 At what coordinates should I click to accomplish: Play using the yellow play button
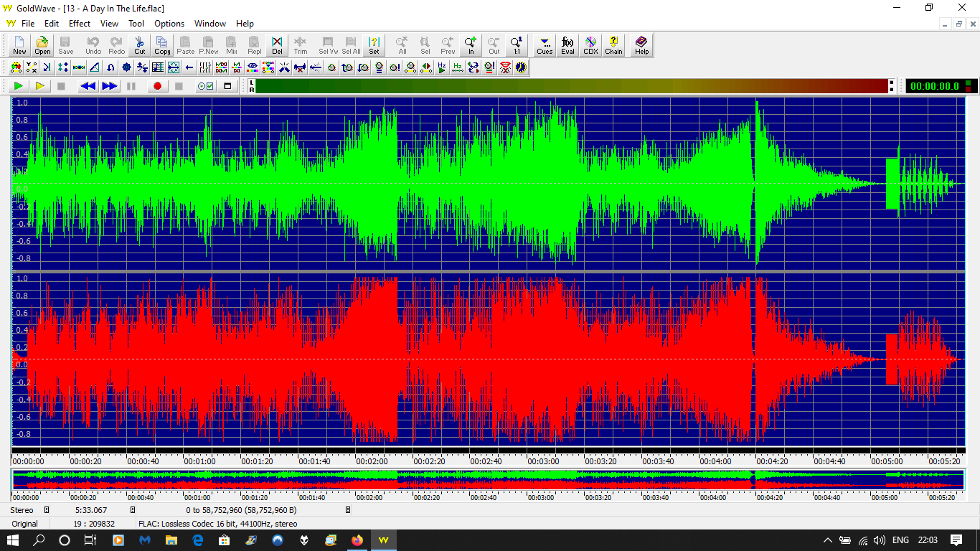(40, 86)
